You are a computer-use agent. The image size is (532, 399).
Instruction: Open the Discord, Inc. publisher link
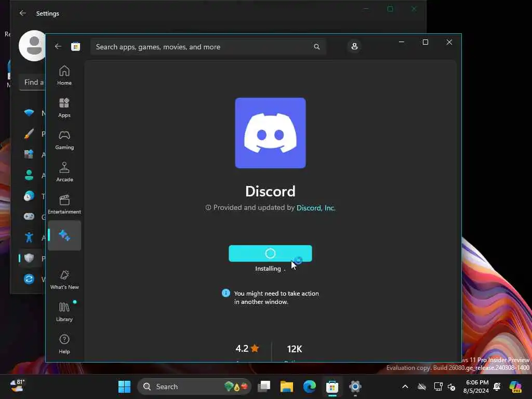coord(316,208)
